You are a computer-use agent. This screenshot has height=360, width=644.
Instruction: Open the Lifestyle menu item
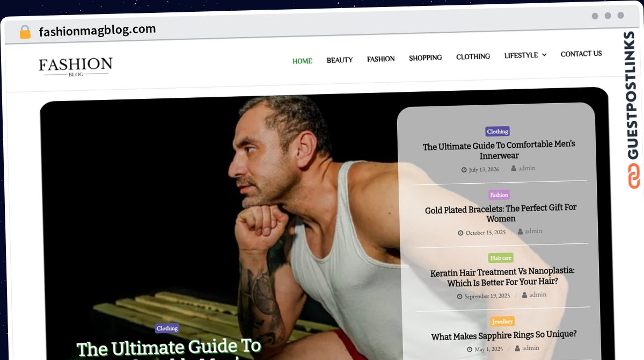[521, 55]
